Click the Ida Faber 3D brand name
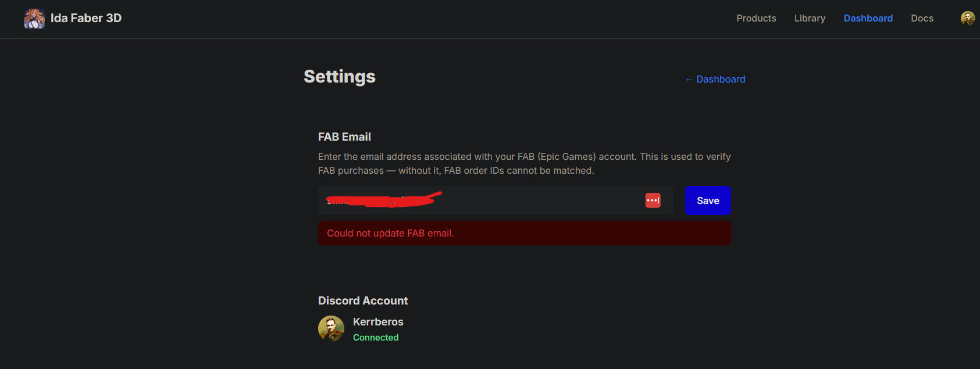 pos(86,18)
